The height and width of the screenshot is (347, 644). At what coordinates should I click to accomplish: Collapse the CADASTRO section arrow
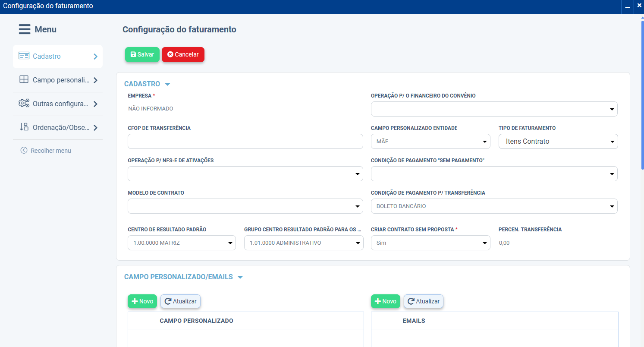pos(167,84)
